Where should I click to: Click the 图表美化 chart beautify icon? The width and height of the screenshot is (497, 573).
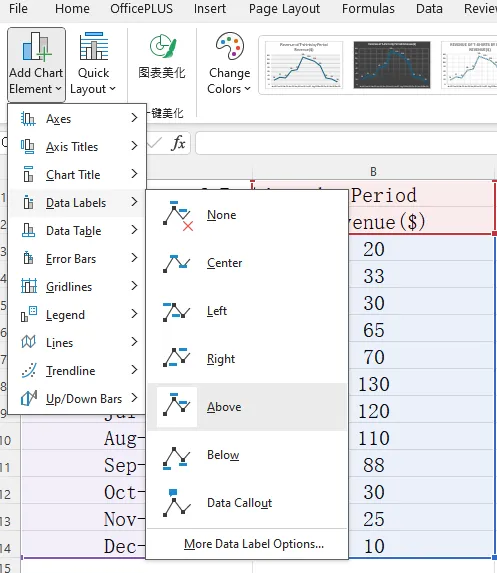click(162, 47)
